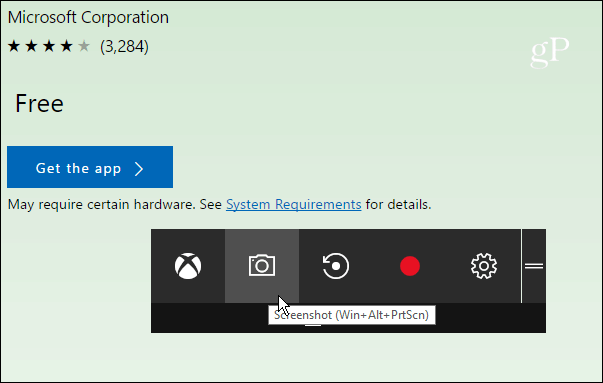603x383 pixels.
Task: Open the System Requirements link
Action: pyautogui.click(x=293, y=204)
